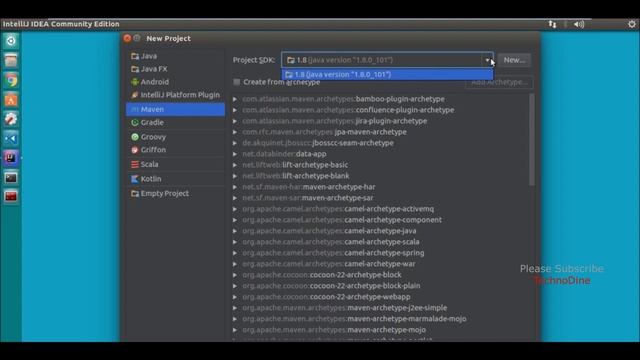Open the Ubuntu dash search icon
This screenshot has width=640, height=360.
click(11, 41)
